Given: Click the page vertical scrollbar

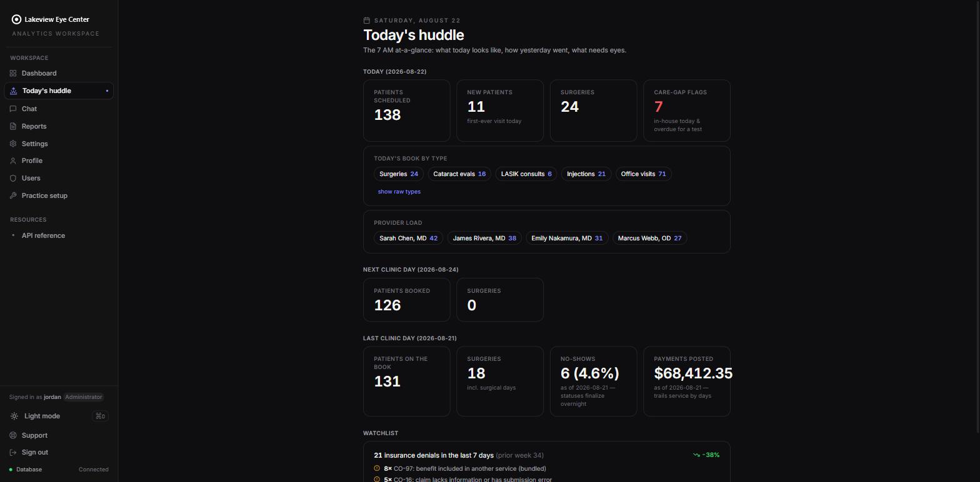Looking at the screenshot, I should tap(977, 215).
